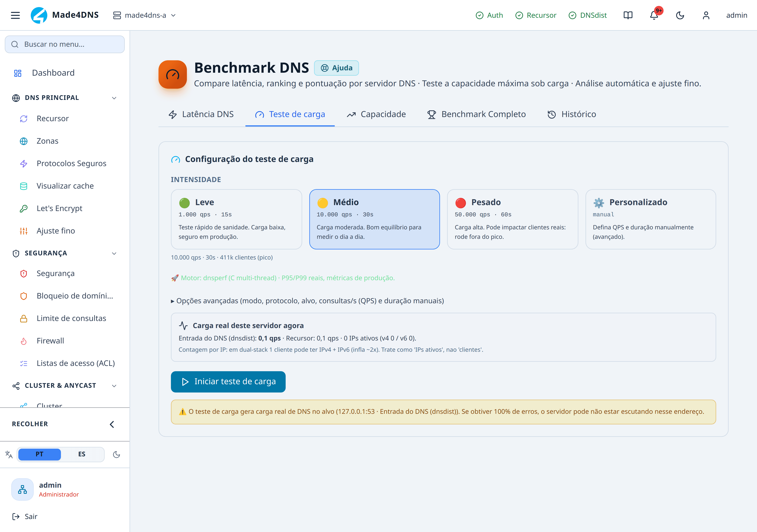Open the hamburger menu icon
The image size is (757, 532).
[15, 15]
